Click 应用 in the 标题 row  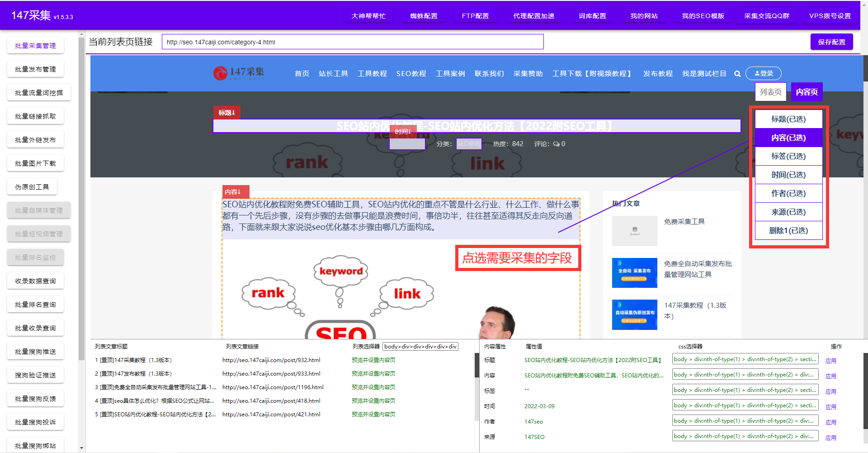pyautogui.click(x=830, y=361)
